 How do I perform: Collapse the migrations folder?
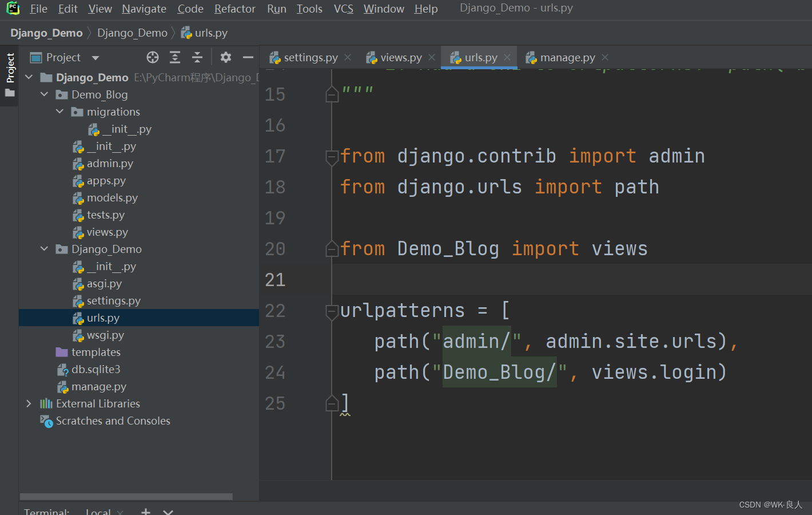(59, 112)
